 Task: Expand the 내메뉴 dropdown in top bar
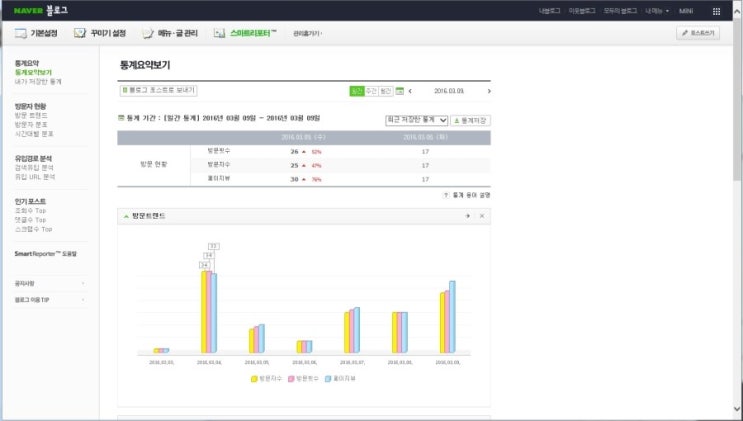pos(656,11)
